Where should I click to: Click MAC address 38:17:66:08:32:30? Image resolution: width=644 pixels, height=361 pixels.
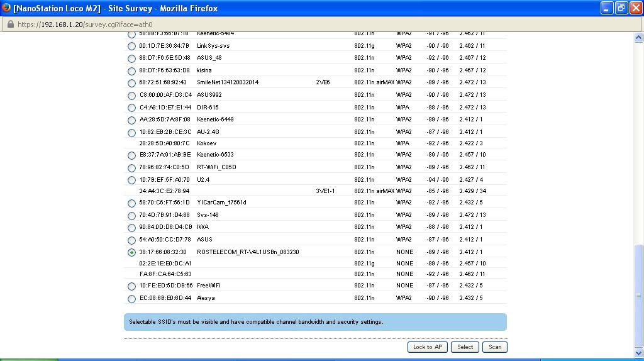point(163,252)
